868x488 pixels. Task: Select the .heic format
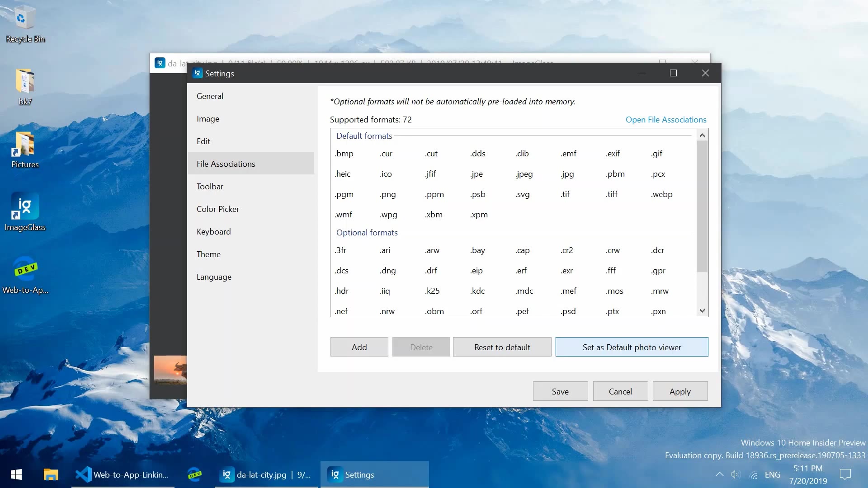(x=343, y=174)
